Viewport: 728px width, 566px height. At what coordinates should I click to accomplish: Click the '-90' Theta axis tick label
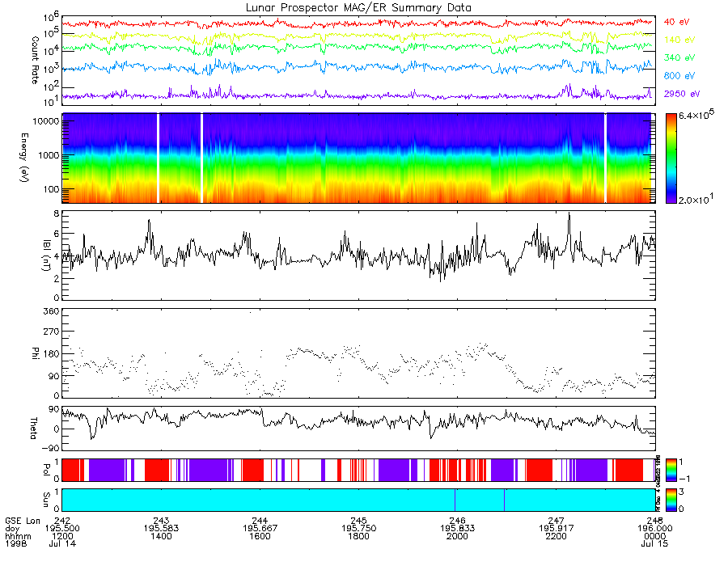coord(51,448)
